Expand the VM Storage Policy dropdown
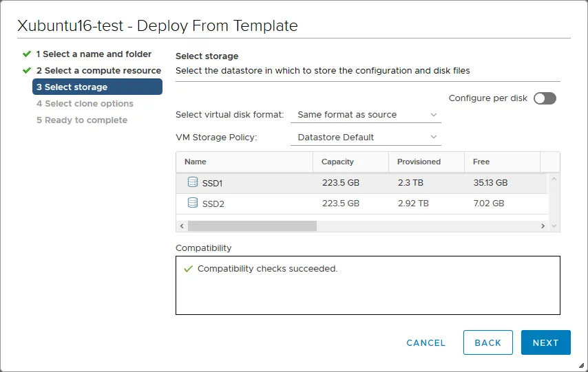The image size is (588, 372). point(366,138)
